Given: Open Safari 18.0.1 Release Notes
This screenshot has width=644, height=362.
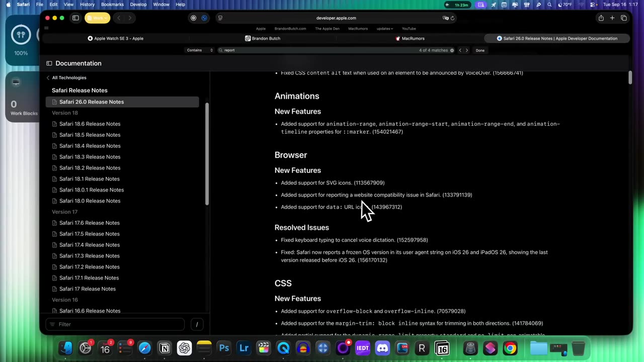Looking at the screenshot, I should click(92, 190).
